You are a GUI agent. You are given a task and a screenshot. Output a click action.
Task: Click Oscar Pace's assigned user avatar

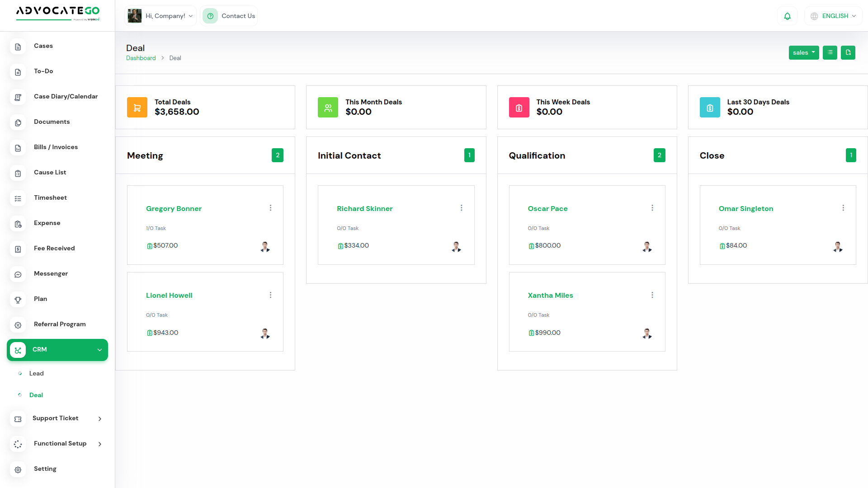(x=647, y=246)
